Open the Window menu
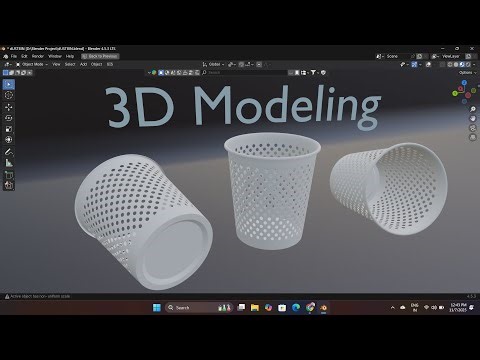This screenshot has height=360, width=480. pos(55,56)
